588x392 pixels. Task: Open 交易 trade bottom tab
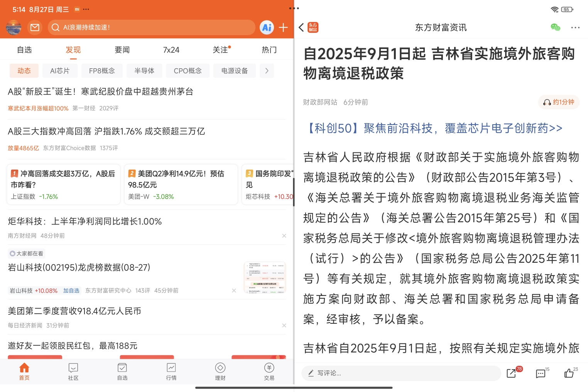(269, 372)
